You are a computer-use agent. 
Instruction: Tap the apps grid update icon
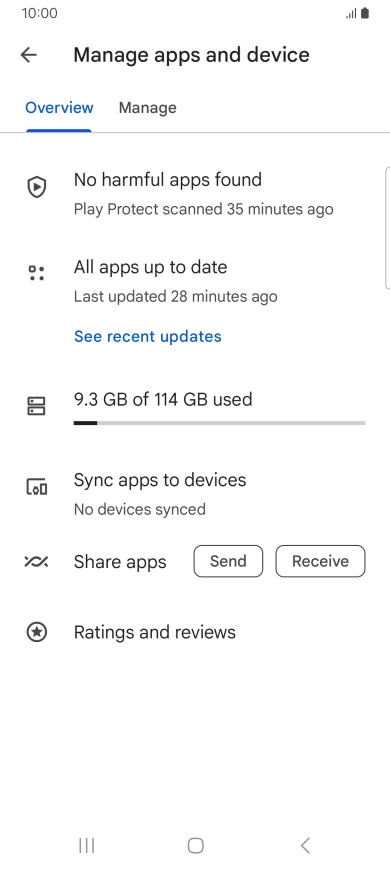tap(37, 273)
